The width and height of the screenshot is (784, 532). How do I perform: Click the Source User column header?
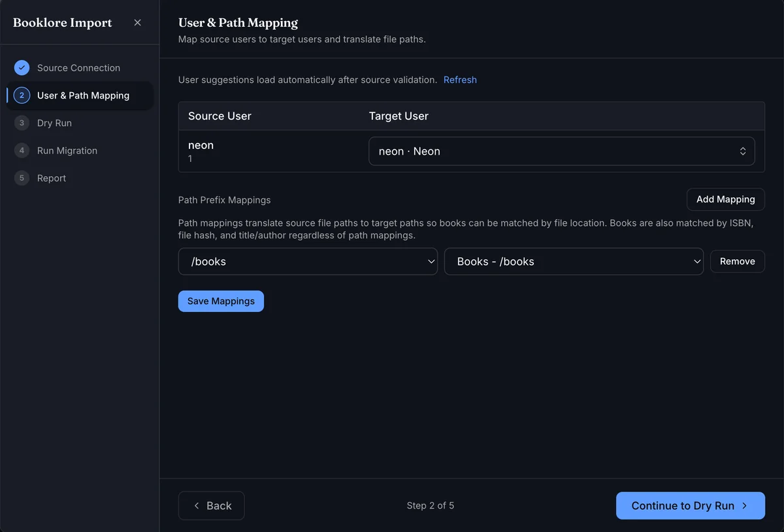pos(220,116)
